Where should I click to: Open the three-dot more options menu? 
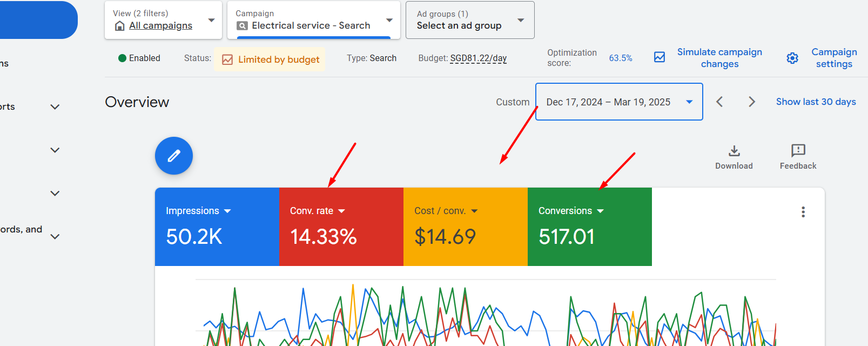[x=803, y=212]
